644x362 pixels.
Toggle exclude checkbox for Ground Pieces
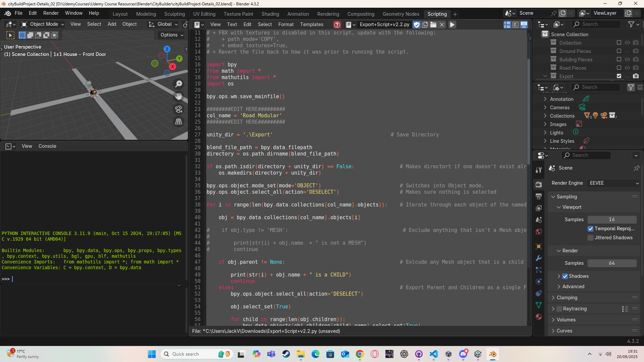[x=619, y=51]
